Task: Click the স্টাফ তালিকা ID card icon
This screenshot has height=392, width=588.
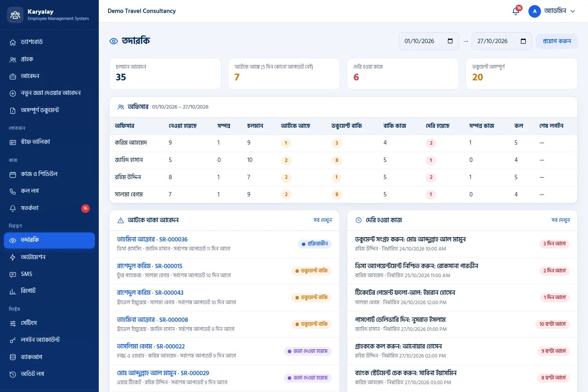Action: click(13, 142)
